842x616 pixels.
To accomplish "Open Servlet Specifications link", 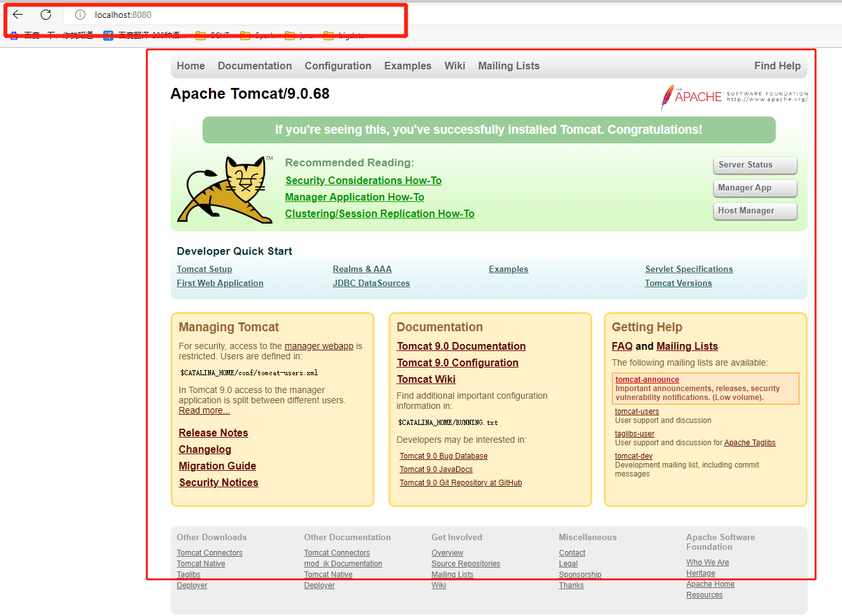I will pos(689,269).
